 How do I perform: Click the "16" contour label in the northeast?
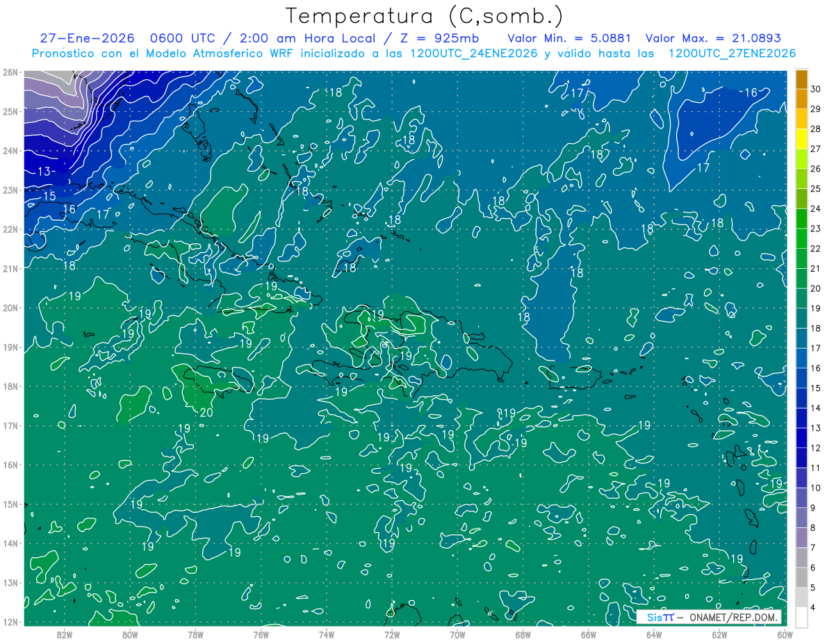(751, 93)
